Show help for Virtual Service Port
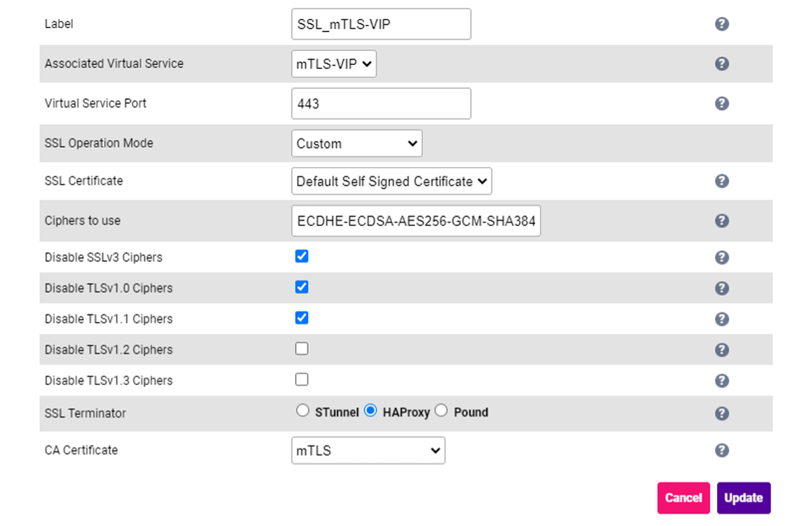 [722, 103]
